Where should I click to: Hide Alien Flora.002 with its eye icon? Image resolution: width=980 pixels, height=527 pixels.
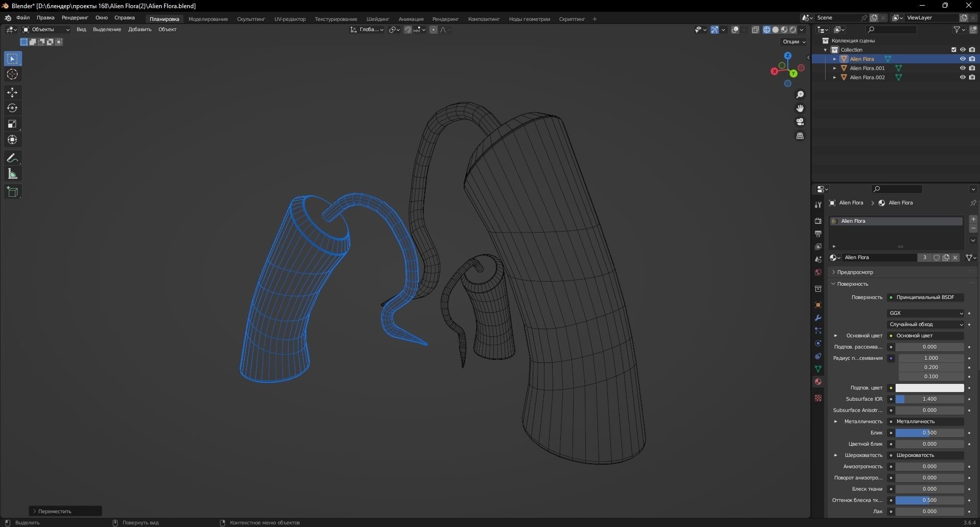pyautogui.click(x=963, y=77)
